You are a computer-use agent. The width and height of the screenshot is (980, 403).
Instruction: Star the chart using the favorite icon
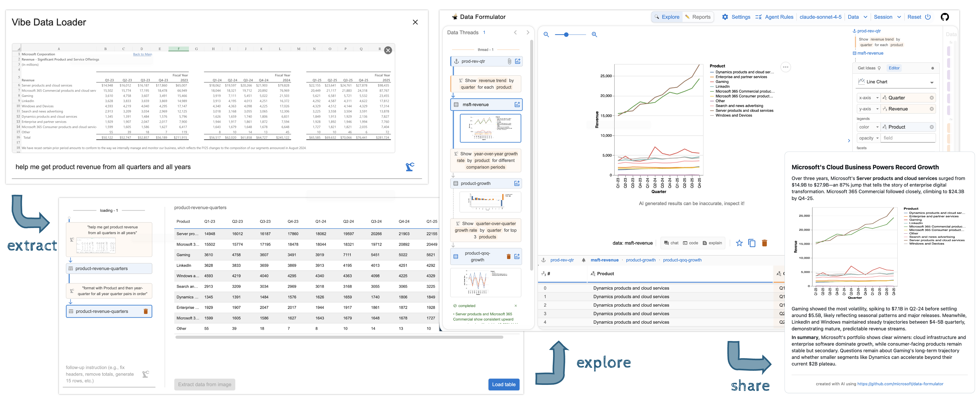point(739,243)
